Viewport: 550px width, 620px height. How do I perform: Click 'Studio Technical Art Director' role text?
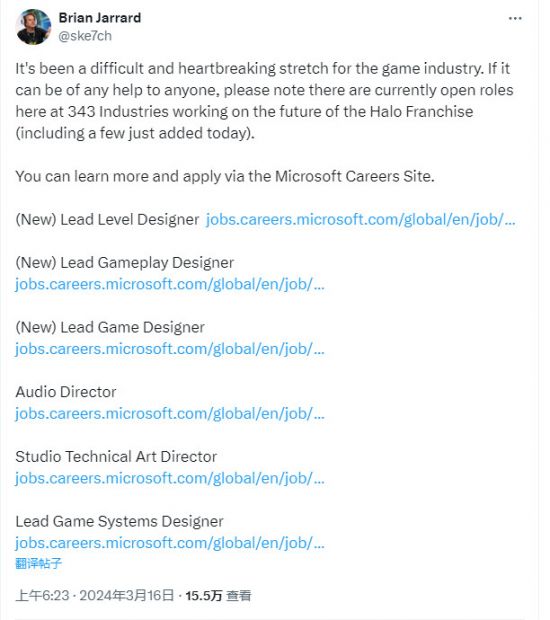click(116, 457)
